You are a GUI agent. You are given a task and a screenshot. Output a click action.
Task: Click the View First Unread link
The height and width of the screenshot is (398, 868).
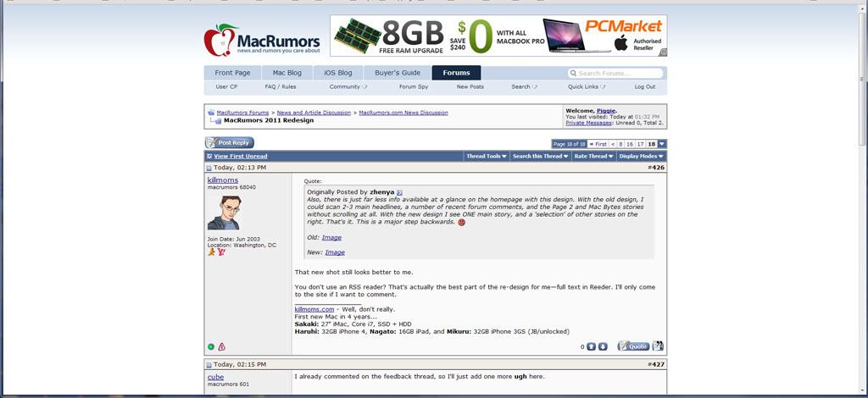tap(240, 157)
